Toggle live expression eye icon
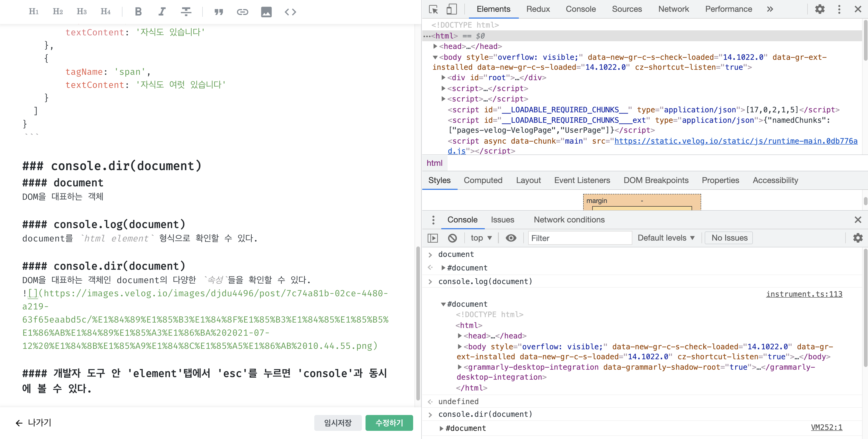The image size is (868, 439). click(x=511, y=238)
